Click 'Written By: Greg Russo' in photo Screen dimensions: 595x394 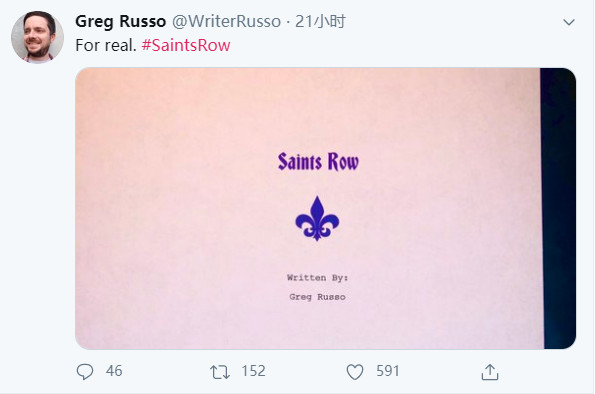tap(317, 287)
